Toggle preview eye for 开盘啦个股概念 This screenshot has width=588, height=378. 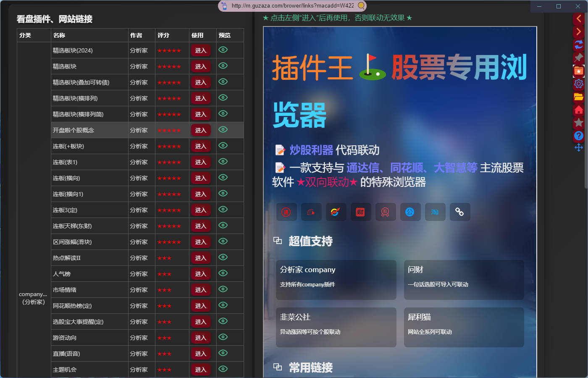tap(223, 130)
